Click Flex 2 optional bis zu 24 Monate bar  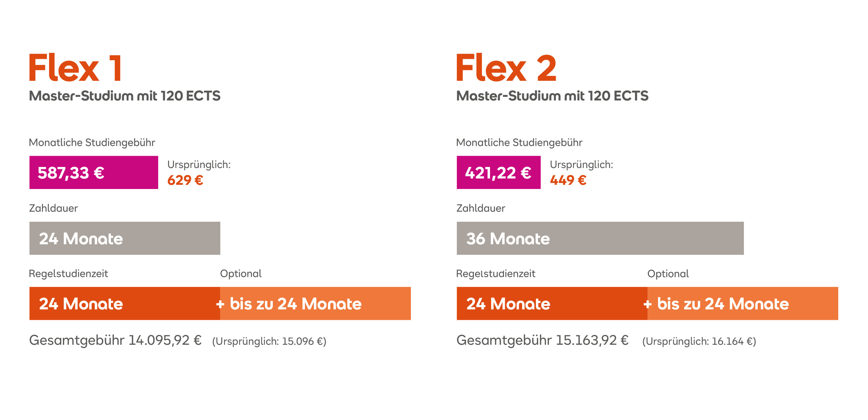point(743,303)
